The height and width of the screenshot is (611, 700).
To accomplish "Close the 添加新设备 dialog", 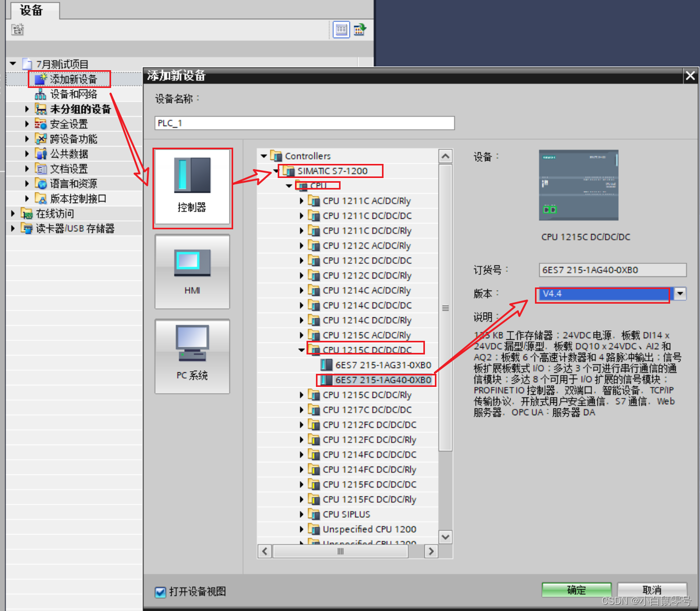I will [x=690, y=76].
